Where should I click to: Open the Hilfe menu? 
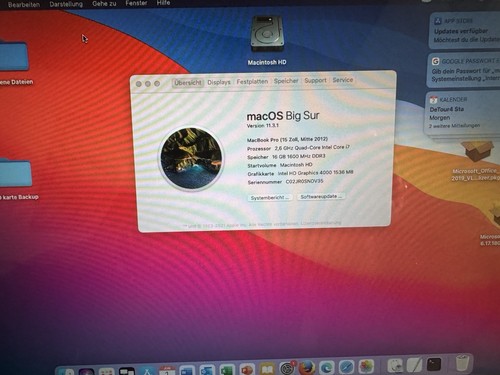coord(163,3)
